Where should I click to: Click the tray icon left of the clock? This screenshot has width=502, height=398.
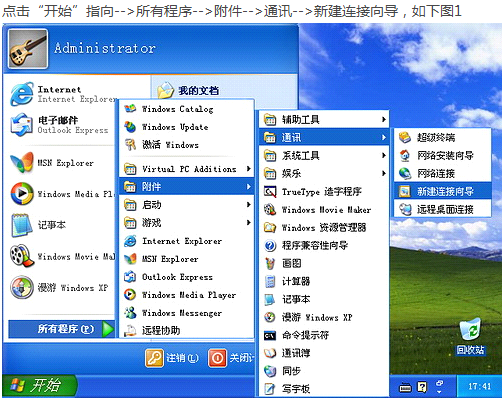[x=440, y=387]
